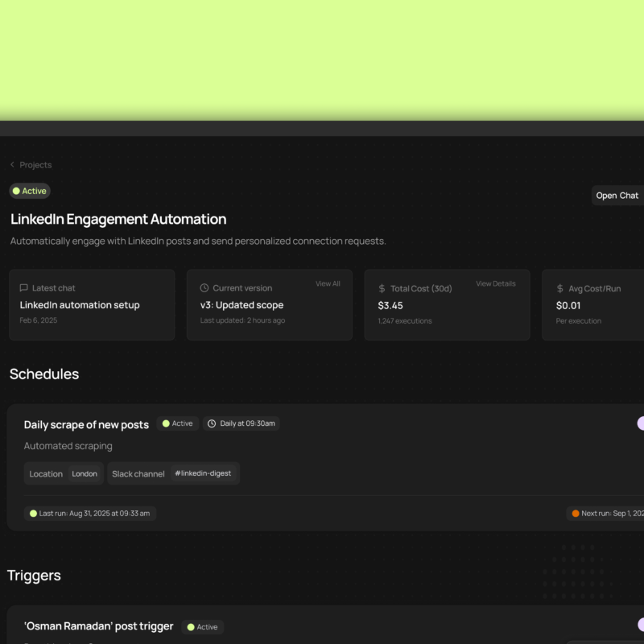Select 'LinkedIn automation setup' chat title
This screenshot has height=644, width=644.
80,305
